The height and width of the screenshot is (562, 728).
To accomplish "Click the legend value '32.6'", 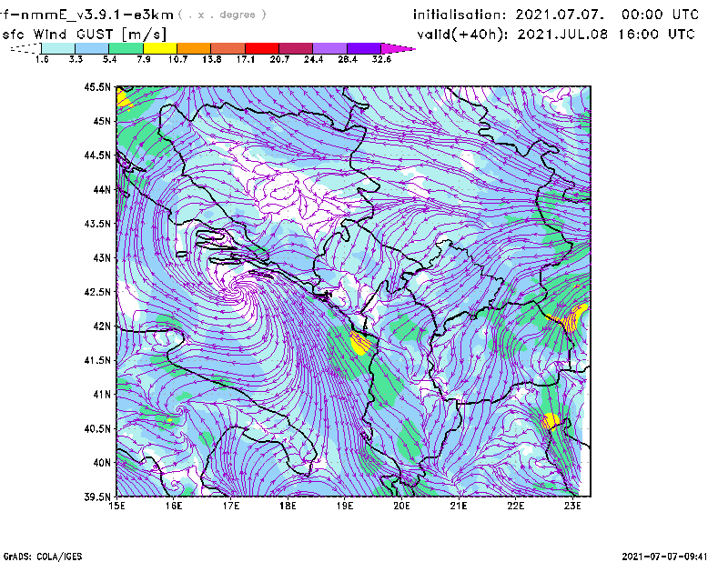I will (381, 59).
